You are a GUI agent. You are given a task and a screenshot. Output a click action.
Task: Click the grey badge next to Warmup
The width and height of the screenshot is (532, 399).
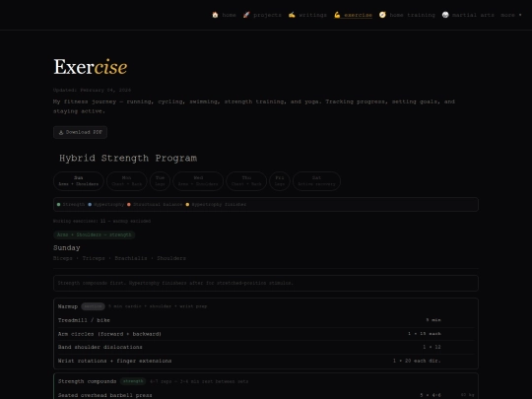93,306
